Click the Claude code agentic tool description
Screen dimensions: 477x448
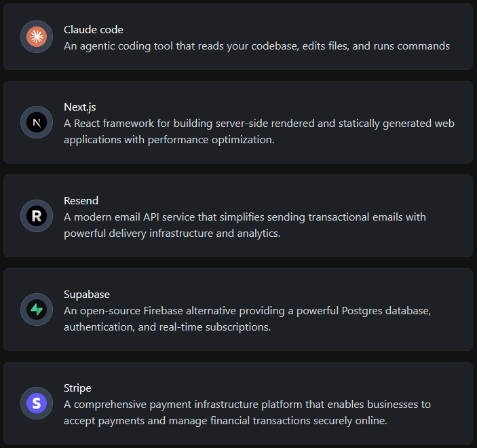point(256,46)
